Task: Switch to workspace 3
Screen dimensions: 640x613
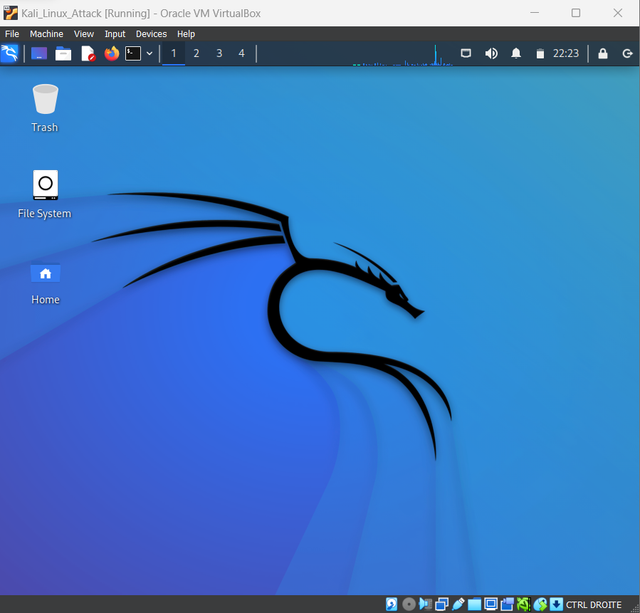Action: point(219,53)
